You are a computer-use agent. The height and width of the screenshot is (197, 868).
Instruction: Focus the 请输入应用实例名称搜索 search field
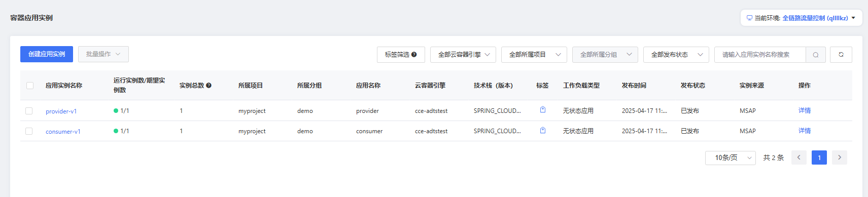[x=760, y=55]
